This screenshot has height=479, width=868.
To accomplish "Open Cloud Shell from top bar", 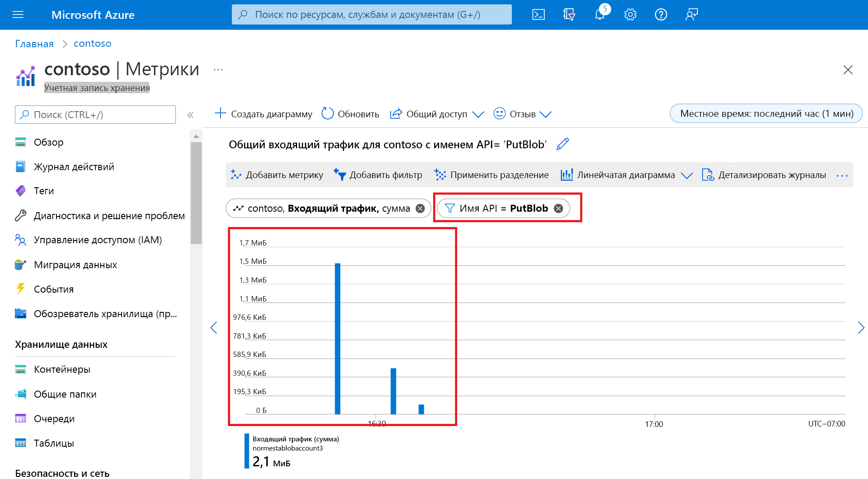I will point(538,15).
